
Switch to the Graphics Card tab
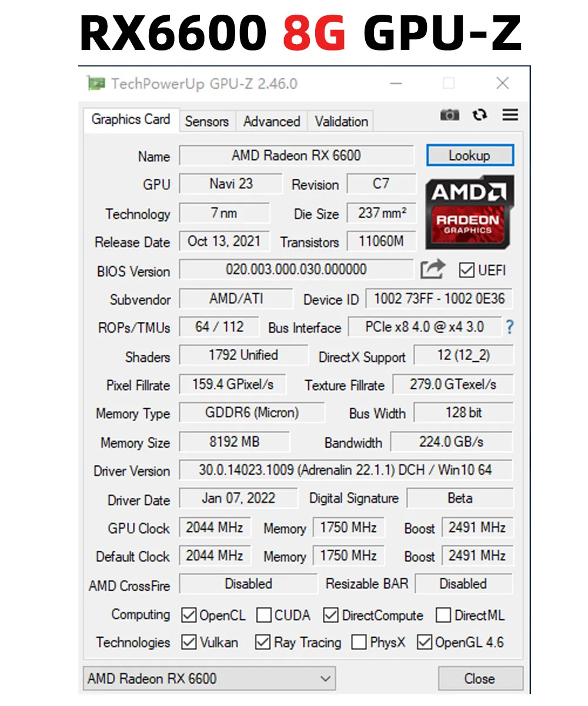[131, 119]
